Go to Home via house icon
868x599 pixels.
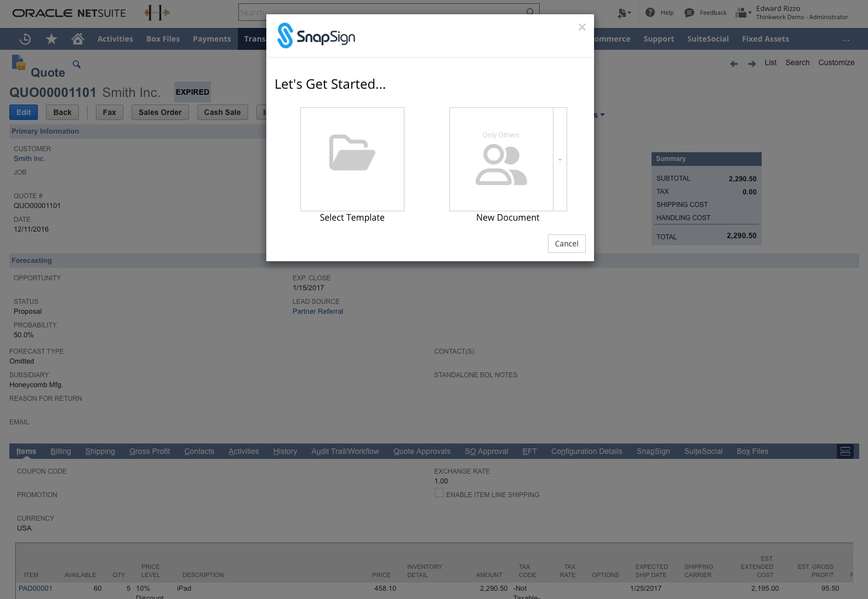(x=78, y=39)
